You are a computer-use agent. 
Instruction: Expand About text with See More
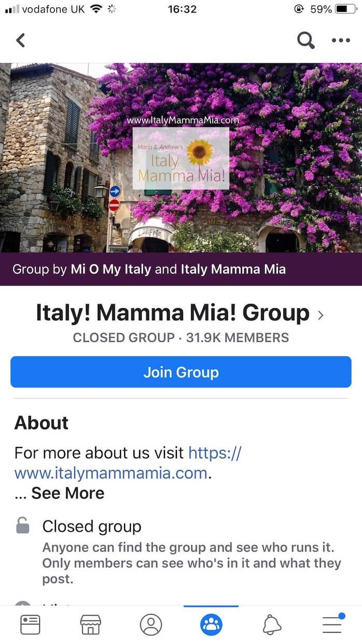[x=68, y=493]
